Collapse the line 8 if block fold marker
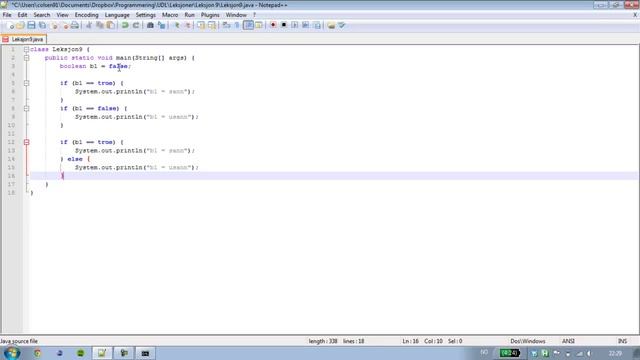 click(27, 109)
